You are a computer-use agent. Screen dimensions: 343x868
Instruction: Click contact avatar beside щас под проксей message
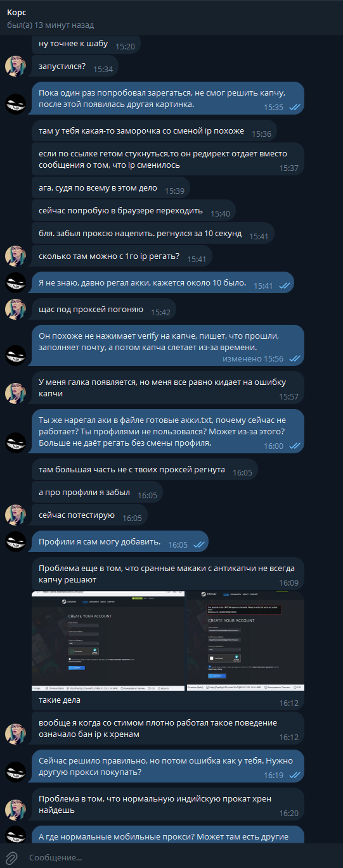pyautogui.click(x=15, y=310)
